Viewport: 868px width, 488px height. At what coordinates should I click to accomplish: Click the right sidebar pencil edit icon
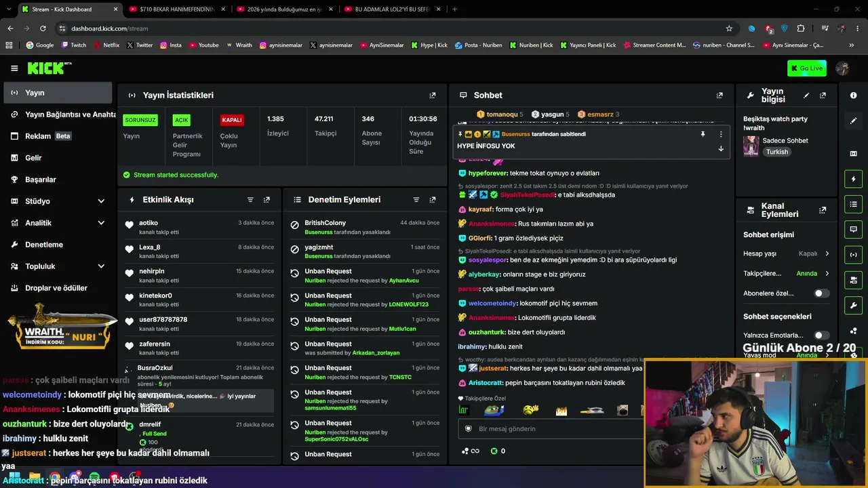click(x=853, y=121)
